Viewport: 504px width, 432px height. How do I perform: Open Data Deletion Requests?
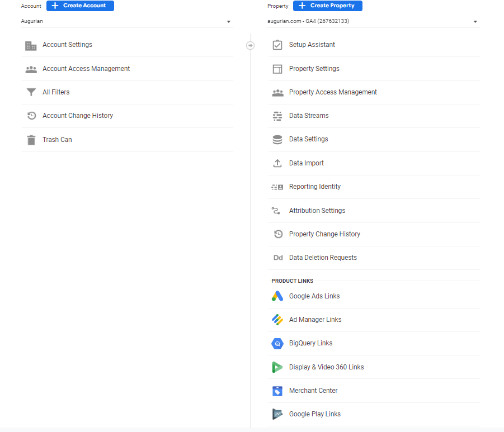(x=374, y=258)
